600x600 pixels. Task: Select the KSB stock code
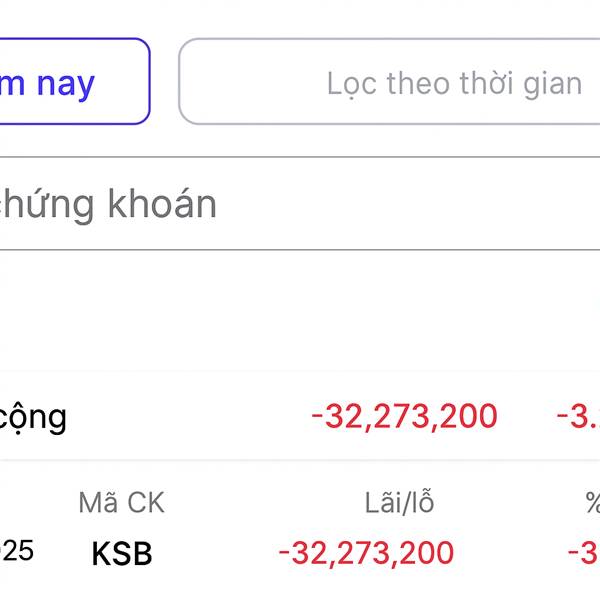point(122,554)
